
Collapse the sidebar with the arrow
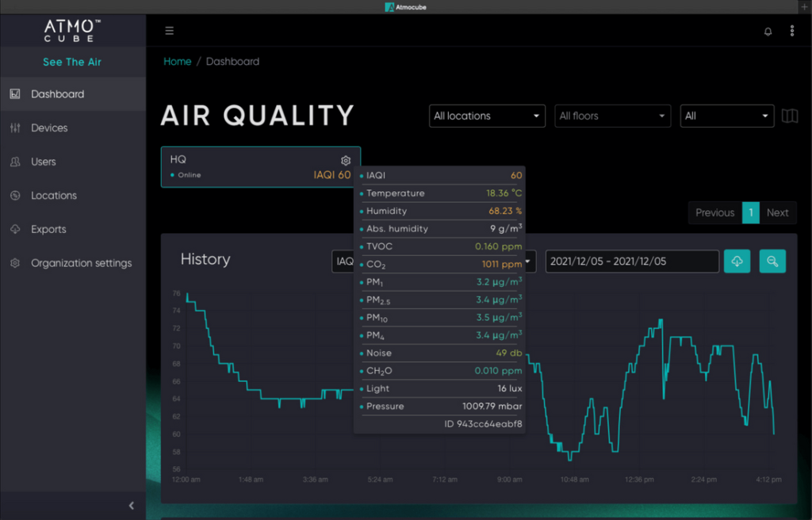pos(132,506)
